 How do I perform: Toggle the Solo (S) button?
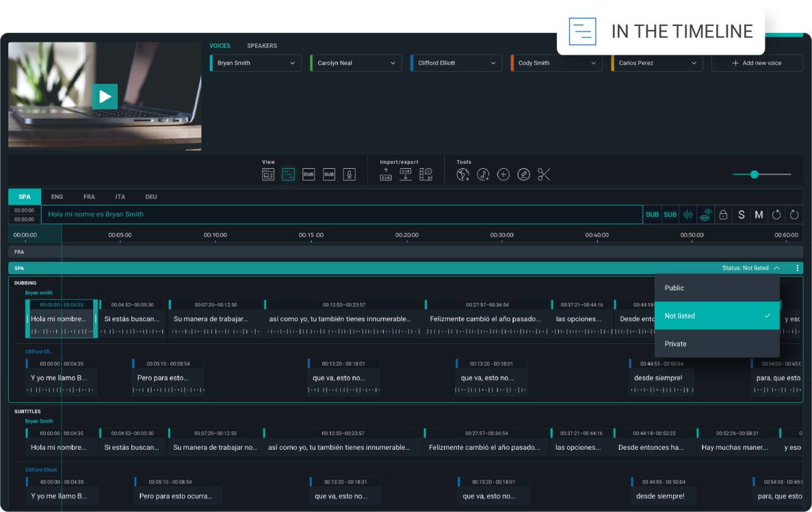(741, 215)
